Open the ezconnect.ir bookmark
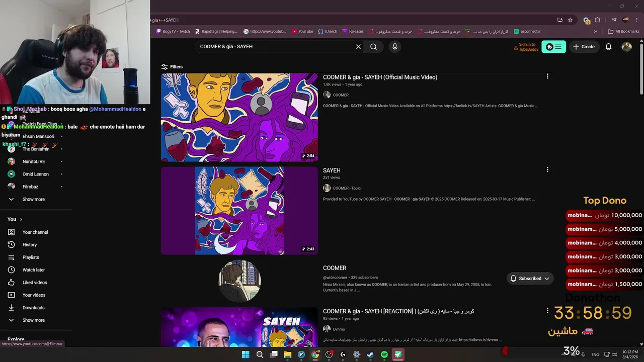The height and width of the screenshot is (362, 644). click(527, 32)
